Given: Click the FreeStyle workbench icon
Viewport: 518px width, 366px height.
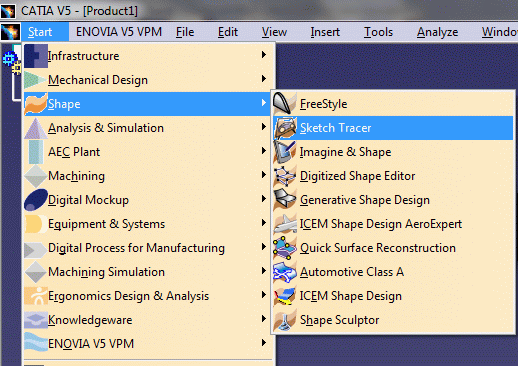Looking at the screenshot, I should [285, 103].
